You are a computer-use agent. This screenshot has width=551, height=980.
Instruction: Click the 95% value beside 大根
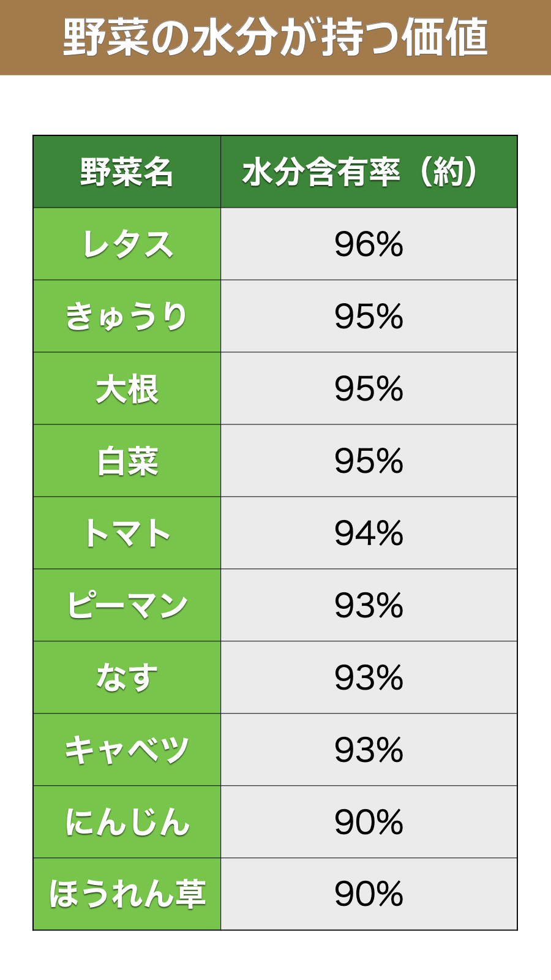[369, 389]
